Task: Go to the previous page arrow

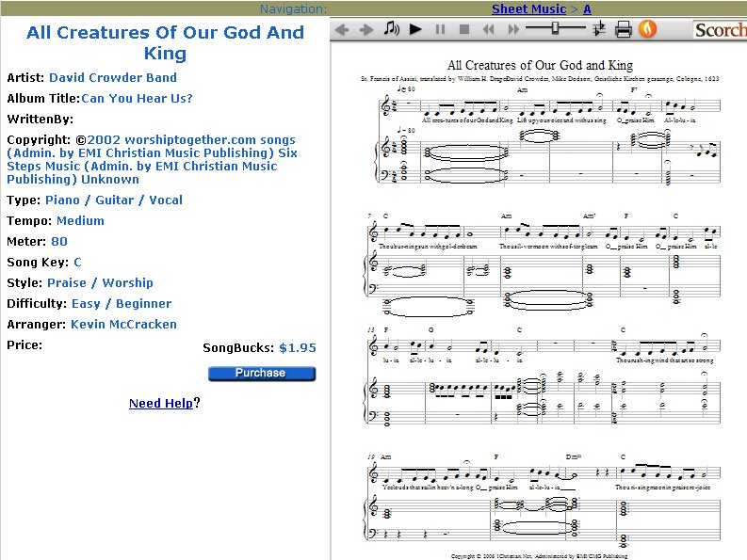Action: [342, 30]
